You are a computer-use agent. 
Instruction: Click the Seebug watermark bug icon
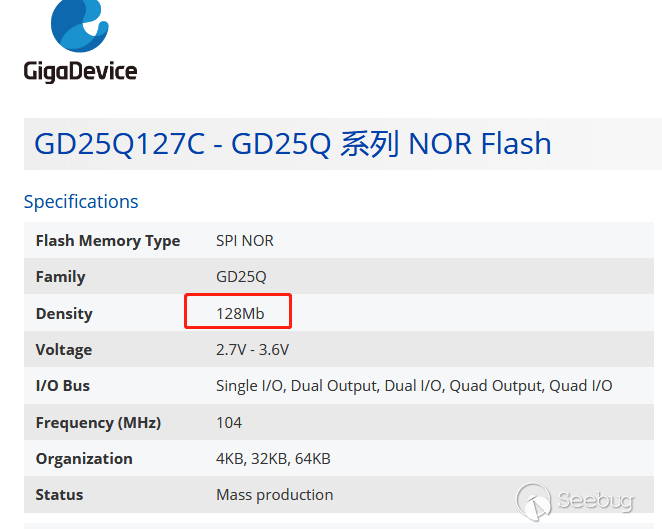[535, 500]
